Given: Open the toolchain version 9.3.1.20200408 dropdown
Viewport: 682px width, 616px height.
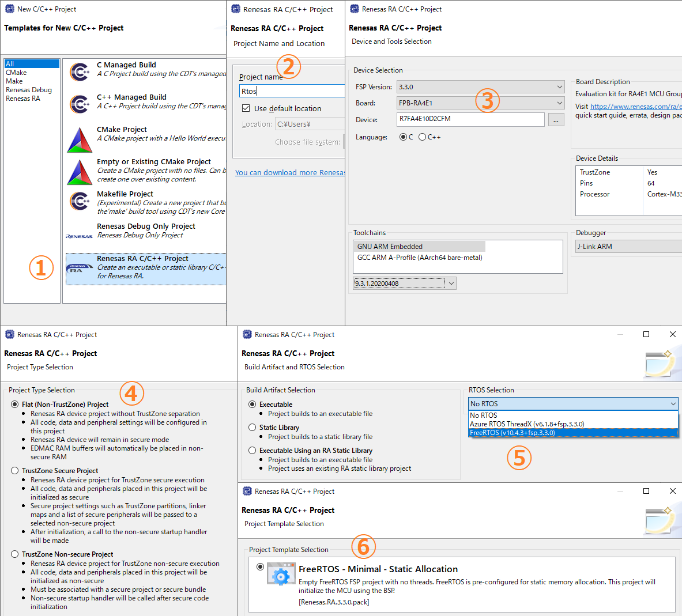Looking at the screenshot, I should pyautogui.click(x=405, y=284).
